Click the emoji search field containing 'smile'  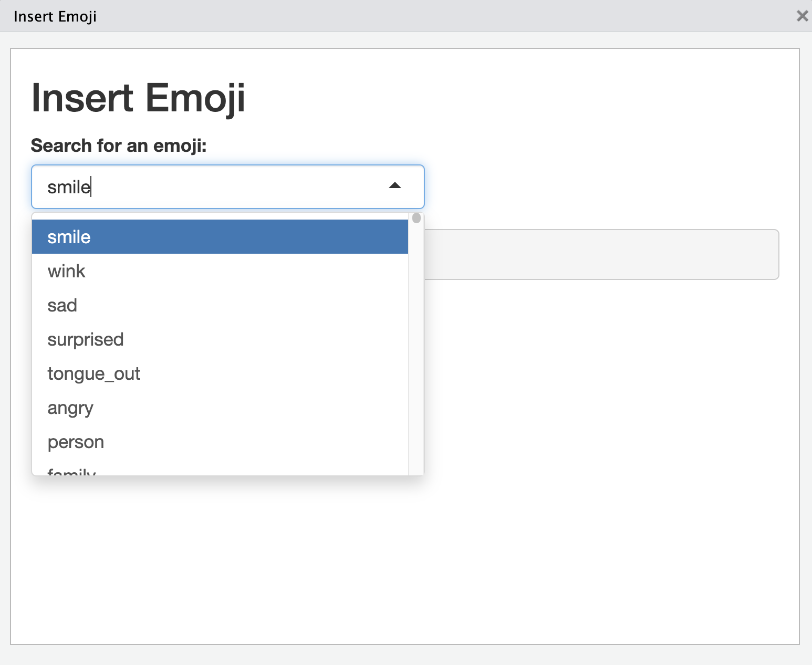[x=210, y=187]
